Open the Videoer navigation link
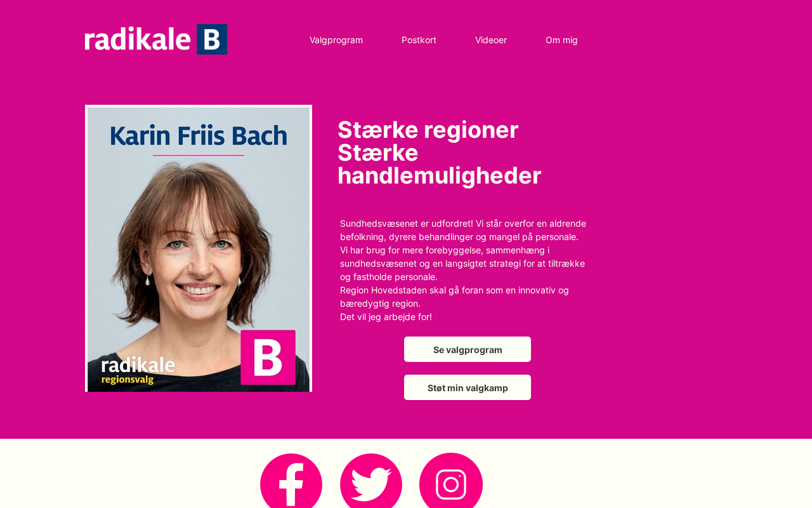This screenshot has height=508, width=812. tap(491, 40)
